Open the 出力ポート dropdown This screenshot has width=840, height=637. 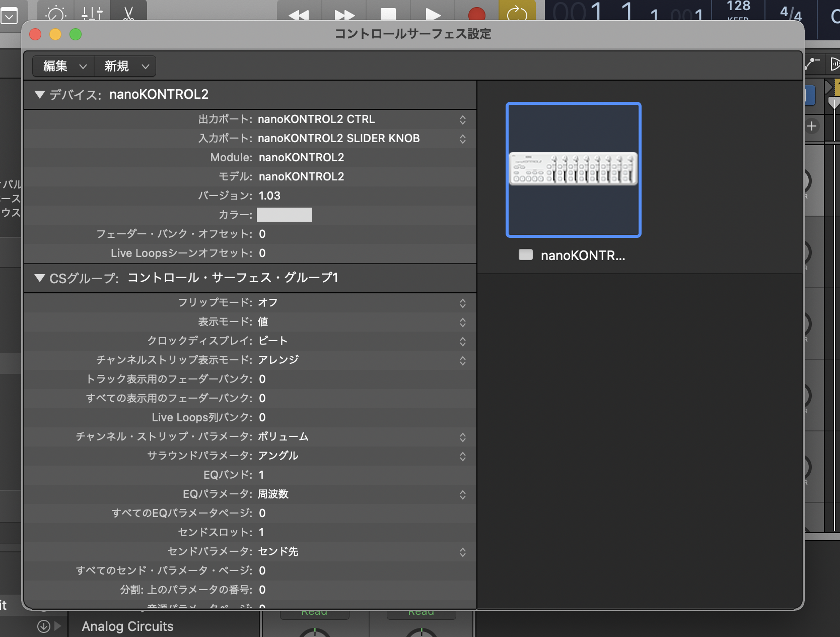pyautogui.click(x=462, y=119)
